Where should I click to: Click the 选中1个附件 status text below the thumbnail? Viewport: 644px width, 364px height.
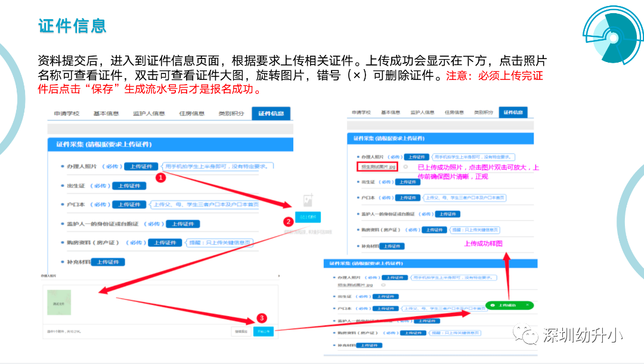pyautogui.click(x=64, y=331)
